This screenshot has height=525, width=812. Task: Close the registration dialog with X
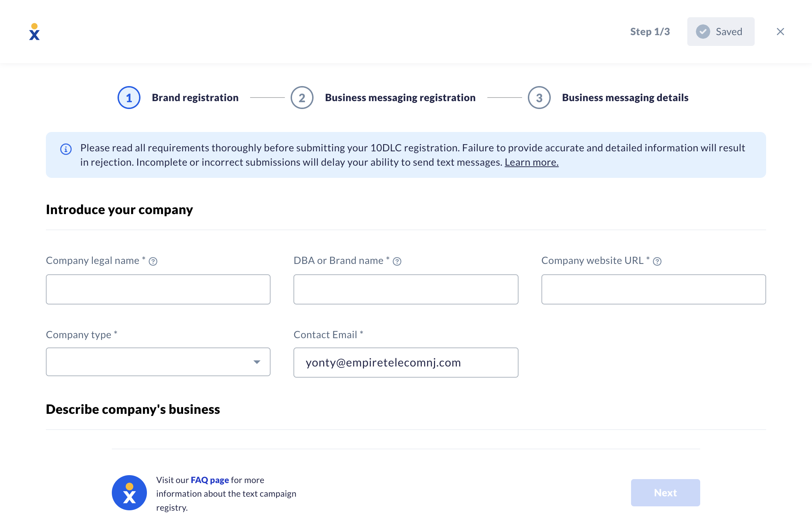780,32
